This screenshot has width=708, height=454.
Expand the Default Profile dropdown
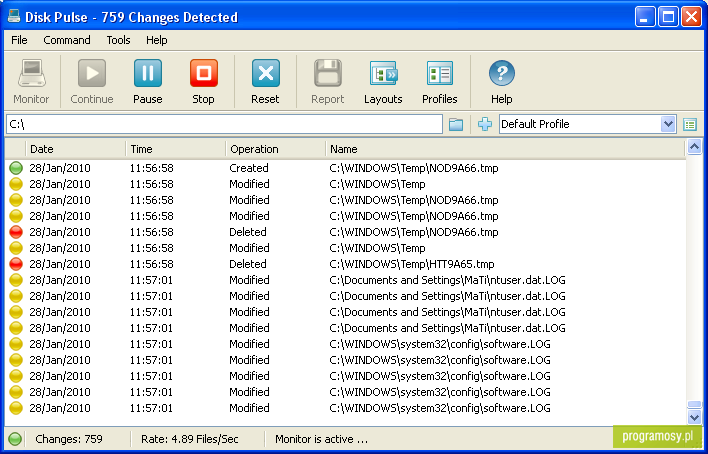tap(668, 124)
